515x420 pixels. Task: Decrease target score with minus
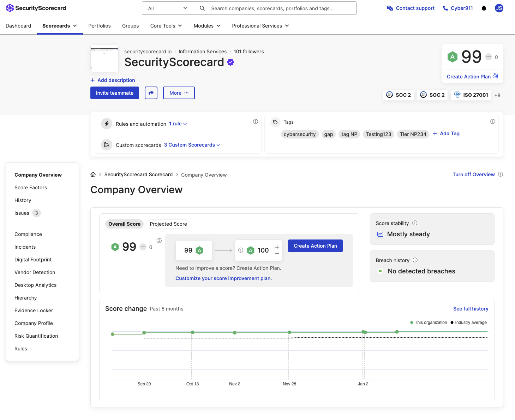pyautogui.click(x=277, y=254)
